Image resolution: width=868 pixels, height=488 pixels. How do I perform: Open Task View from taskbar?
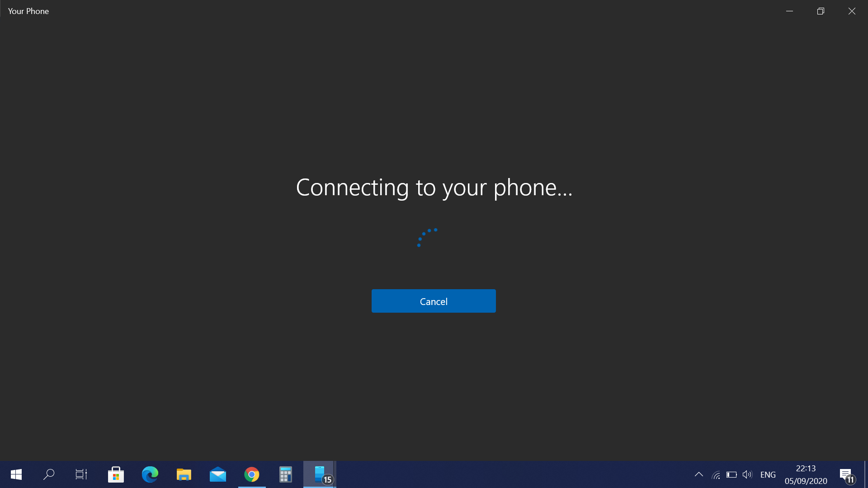(81, 474)
